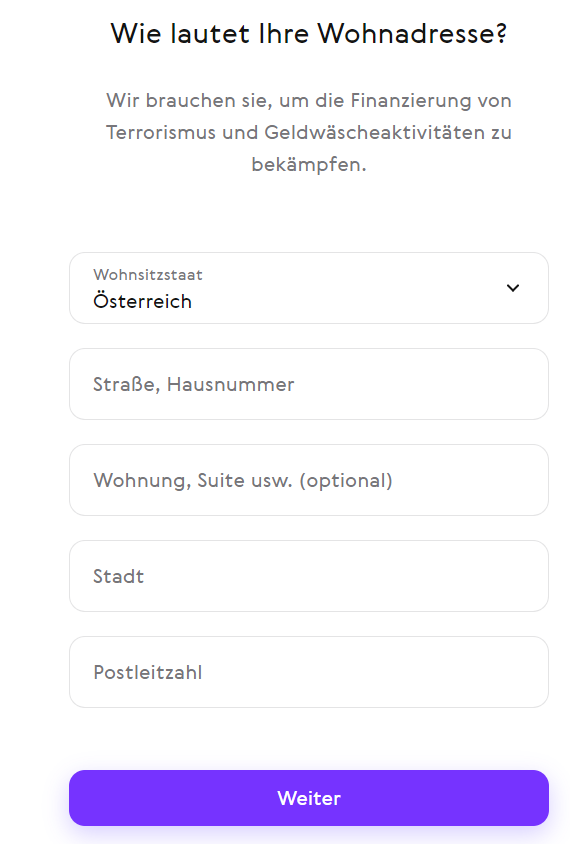Click the Straße, Hausnummer placeholder text
The height and width of the screenshot is (844, 570).
(194, 384)
